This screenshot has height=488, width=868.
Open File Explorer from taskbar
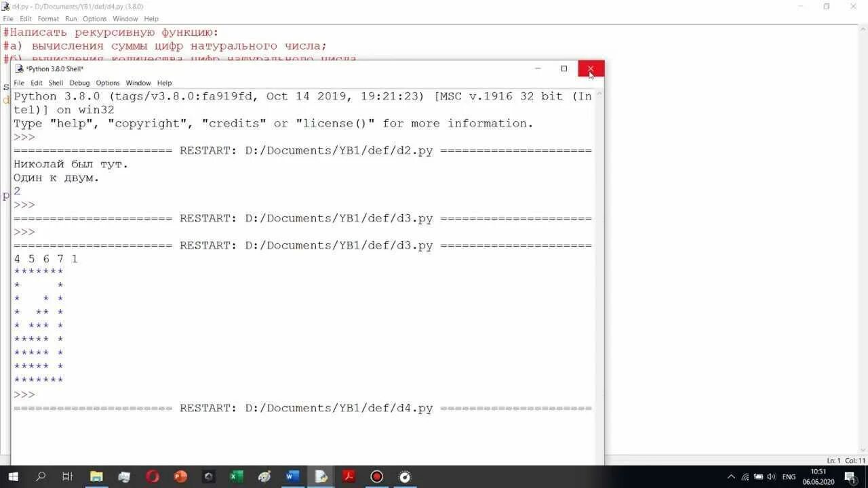96,476
